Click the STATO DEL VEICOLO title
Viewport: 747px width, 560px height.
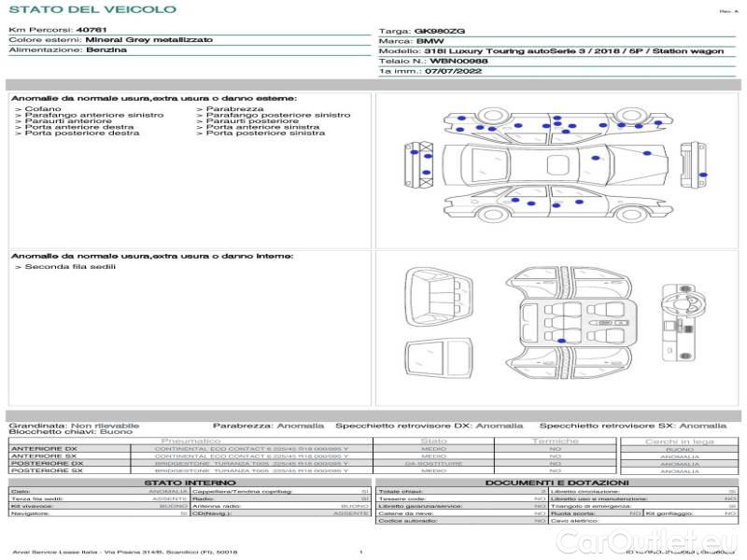point(92,9)
